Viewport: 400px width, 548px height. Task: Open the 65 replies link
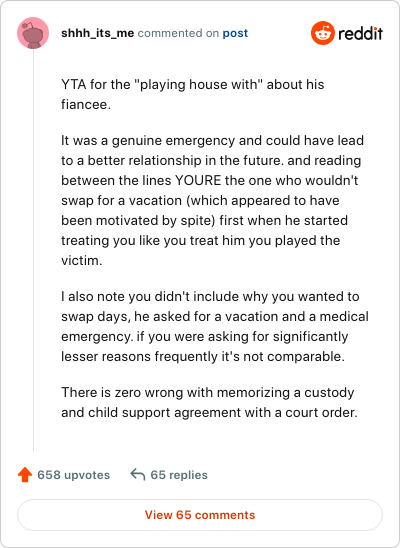(x=179, y=475)
